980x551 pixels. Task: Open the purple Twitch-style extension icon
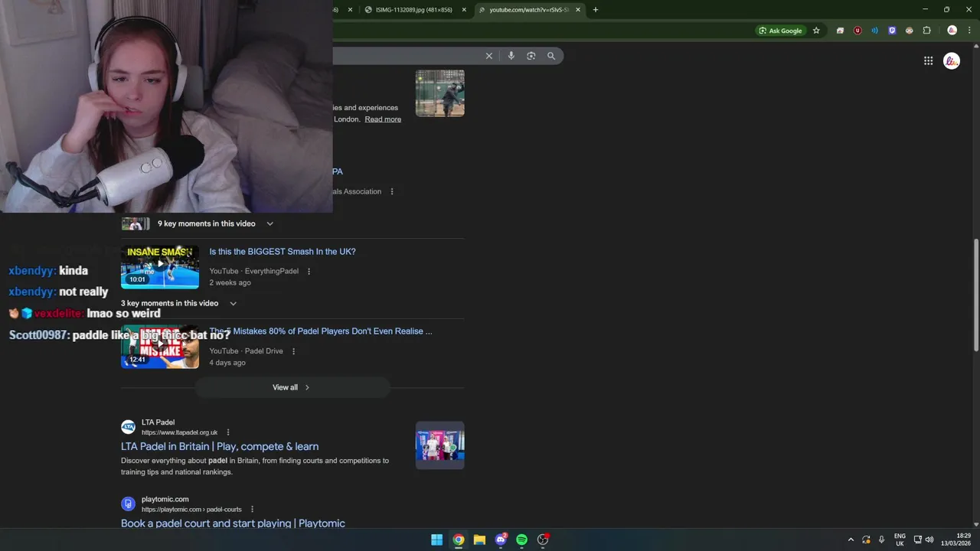pos(892,31)
